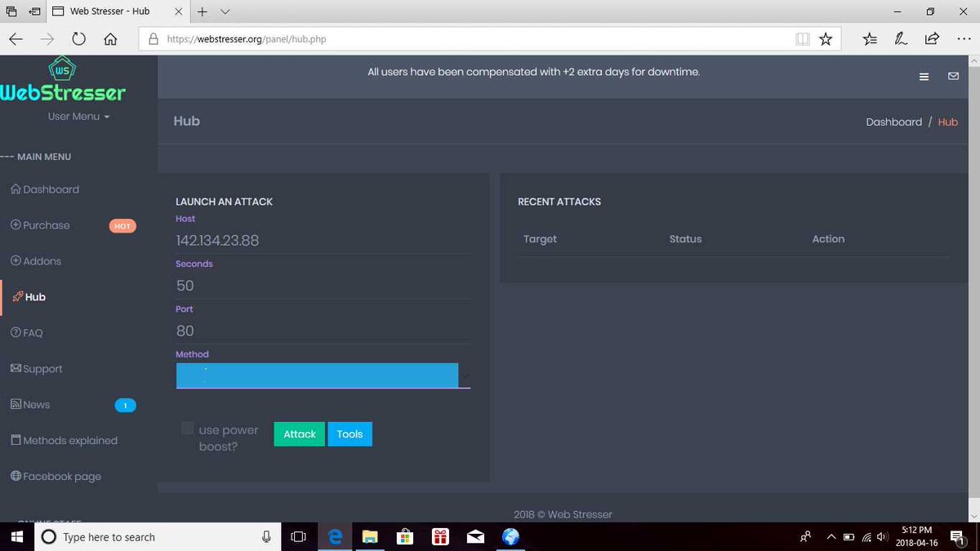
Task: Open Edge more options ellipsis
Action: click(963, 38)
